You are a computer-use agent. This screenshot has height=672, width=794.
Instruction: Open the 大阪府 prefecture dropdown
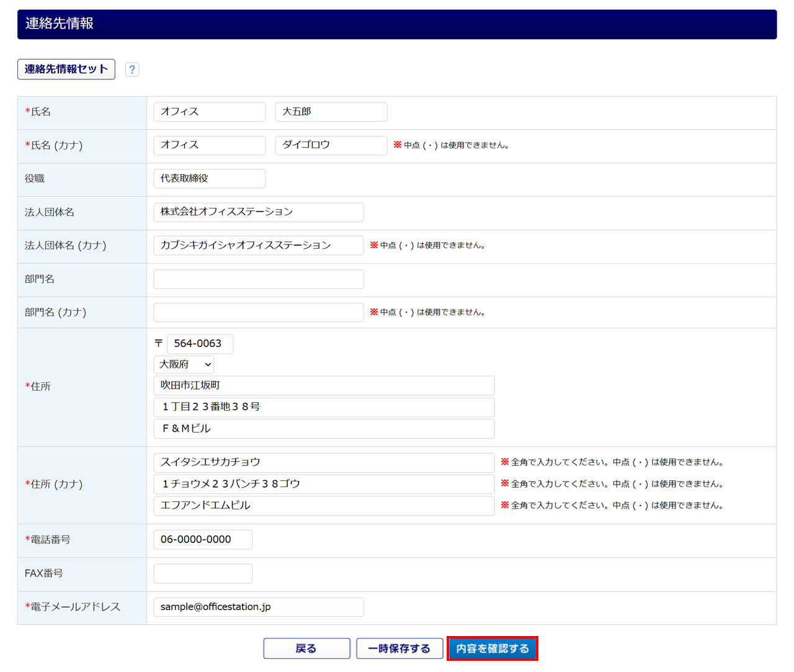tap(184, 364)
